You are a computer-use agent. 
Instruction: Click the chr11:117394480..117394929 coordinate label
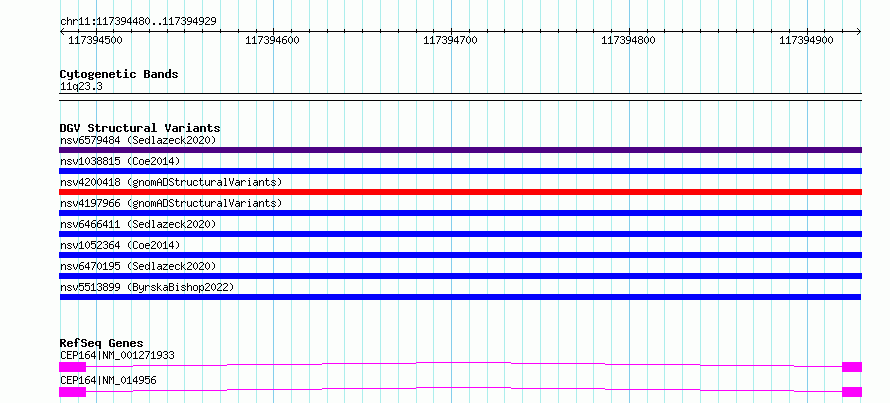138,21
